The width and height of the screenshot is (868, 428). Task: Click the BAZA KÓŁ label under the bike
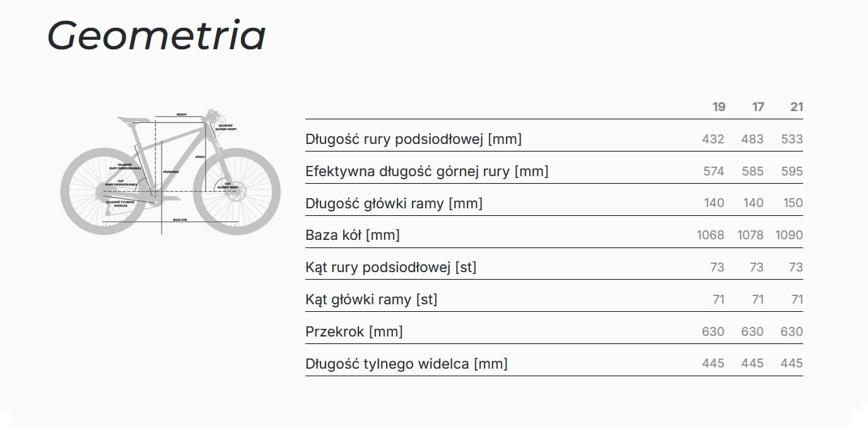tap(180, 220)
